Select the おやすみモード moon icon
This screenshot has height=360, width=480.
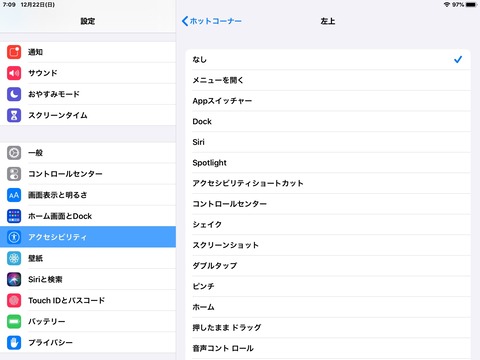click(x=14, y=94)
